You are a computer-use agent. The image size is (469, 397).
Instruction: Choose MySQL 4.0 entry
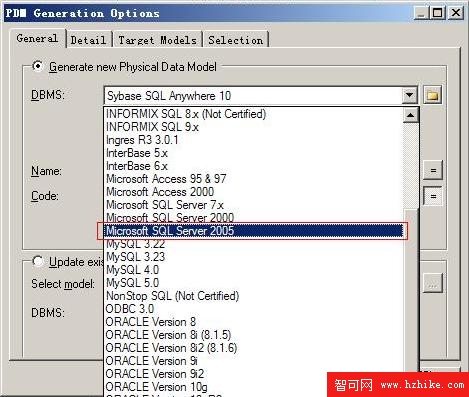coord(253,270)
